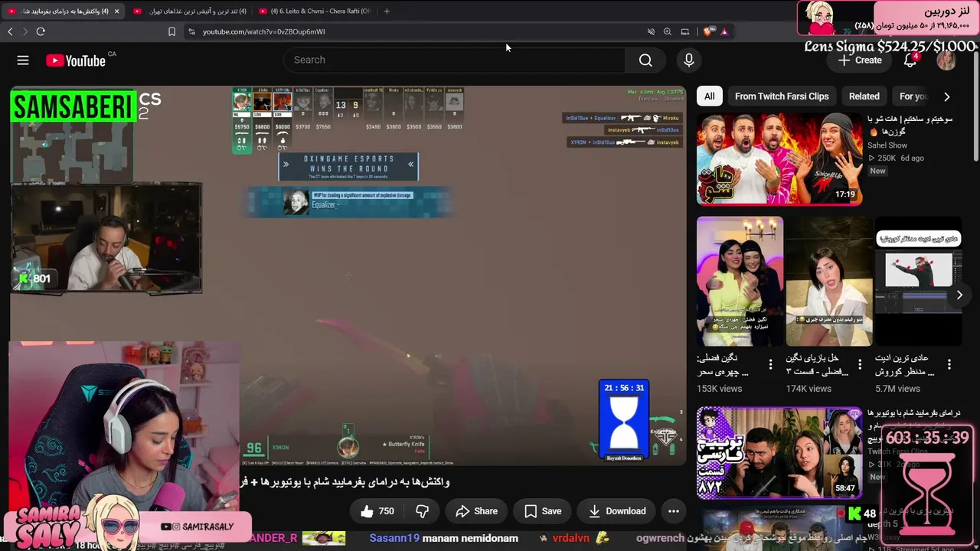Reload the current page

tap(41, 31)
